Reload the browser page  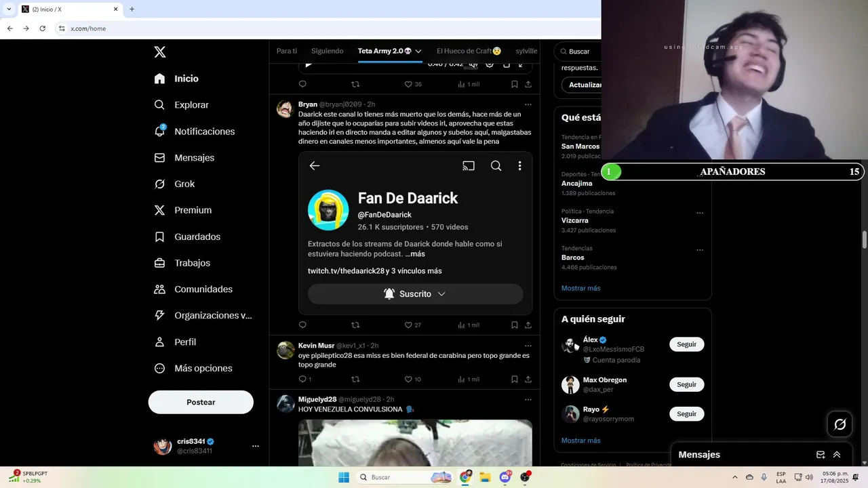42,28
